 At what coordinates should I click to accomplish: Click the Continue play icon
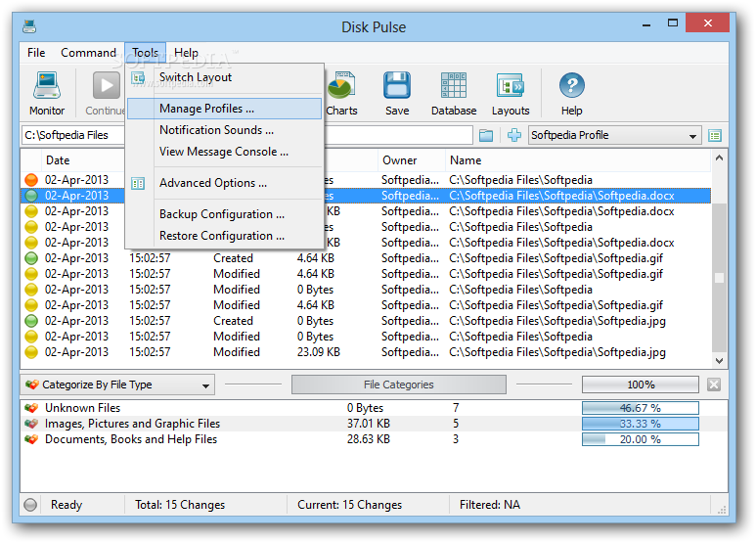tap(106, 86)
